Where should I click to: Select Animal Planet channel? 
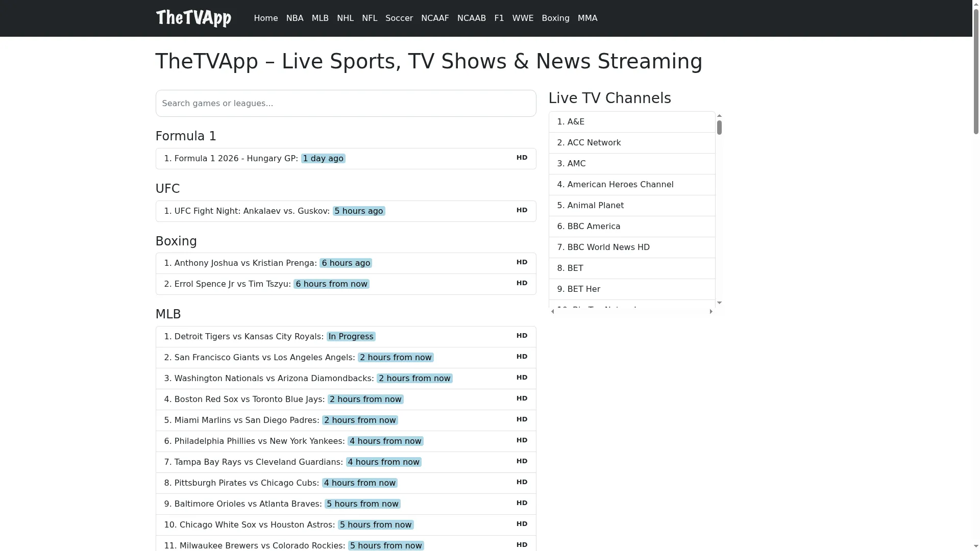[x=632, y=206]
